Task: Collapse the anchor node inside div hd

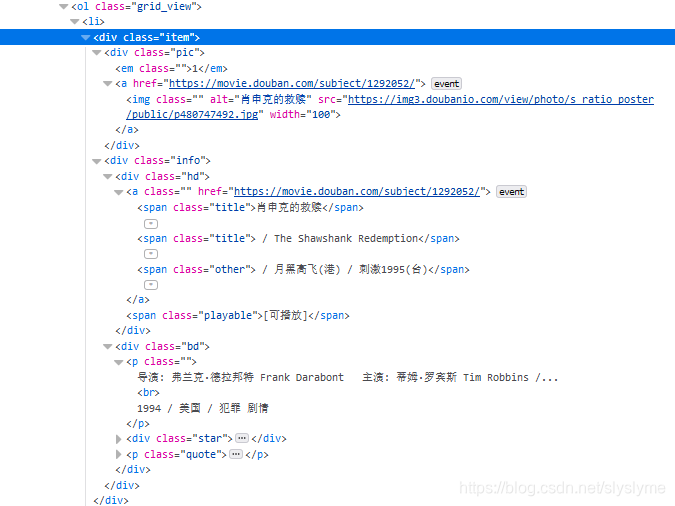Action: click(x=119, y=192)
